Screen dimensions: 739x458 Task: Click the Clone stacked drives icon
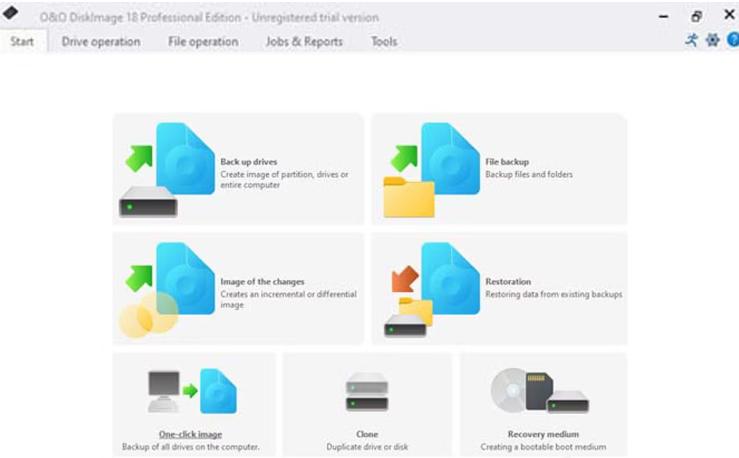coord(367,392)
